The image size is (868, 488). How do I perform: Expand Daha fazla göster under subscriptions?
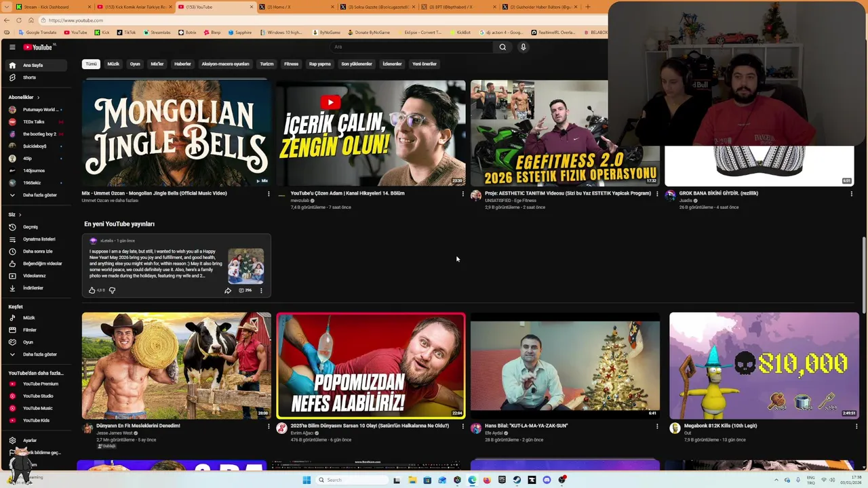click(35, 195)
